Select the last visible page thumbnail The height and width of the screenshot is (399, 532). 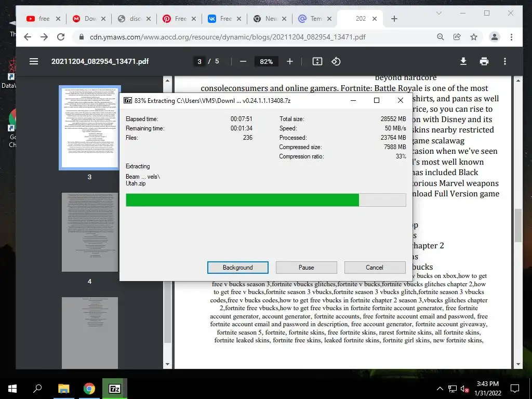pyautogui.click(x=89, y=333)
